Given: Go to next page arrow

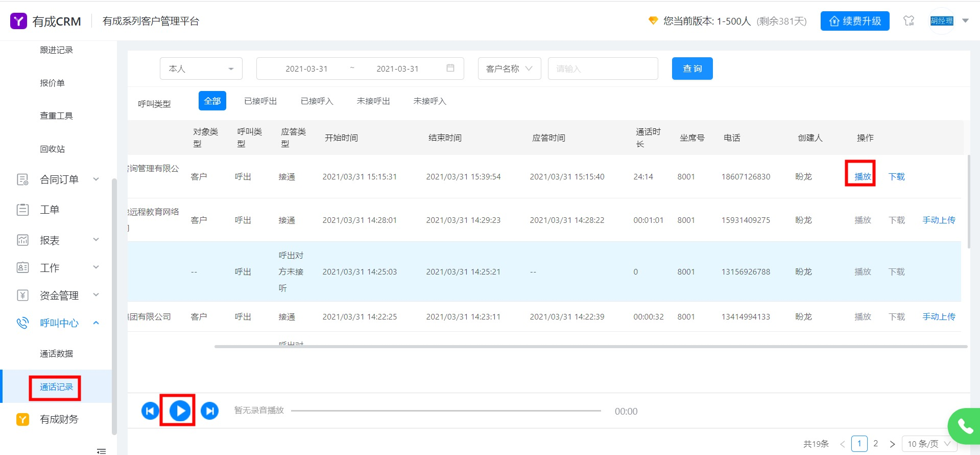Looking at the screenshot, I should 892,444.
